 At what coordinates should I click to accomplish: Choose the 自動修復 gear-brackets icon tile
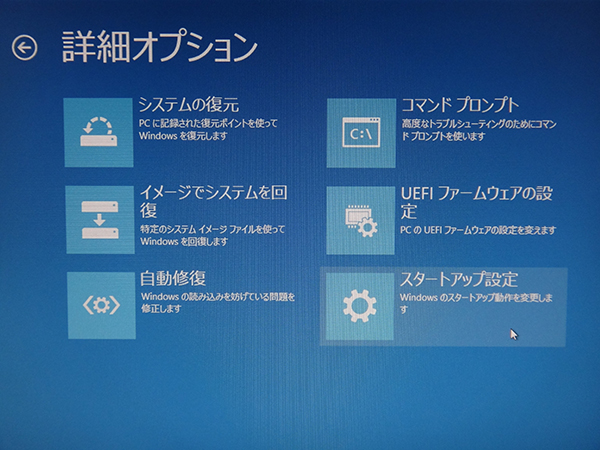[102, 305]
